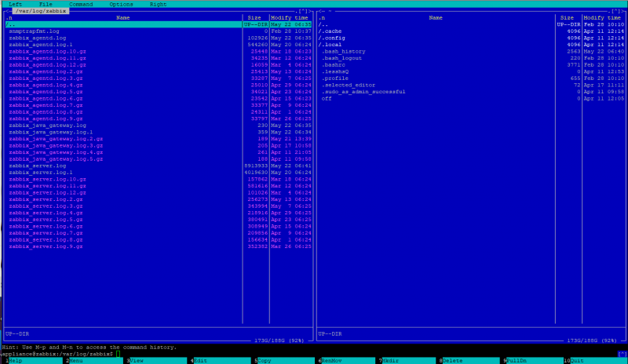This screenshot has height=364, width=628.
Task: Toggle sort order indicator in left panel
Action: pyautogui.click(x=9, y=17)
